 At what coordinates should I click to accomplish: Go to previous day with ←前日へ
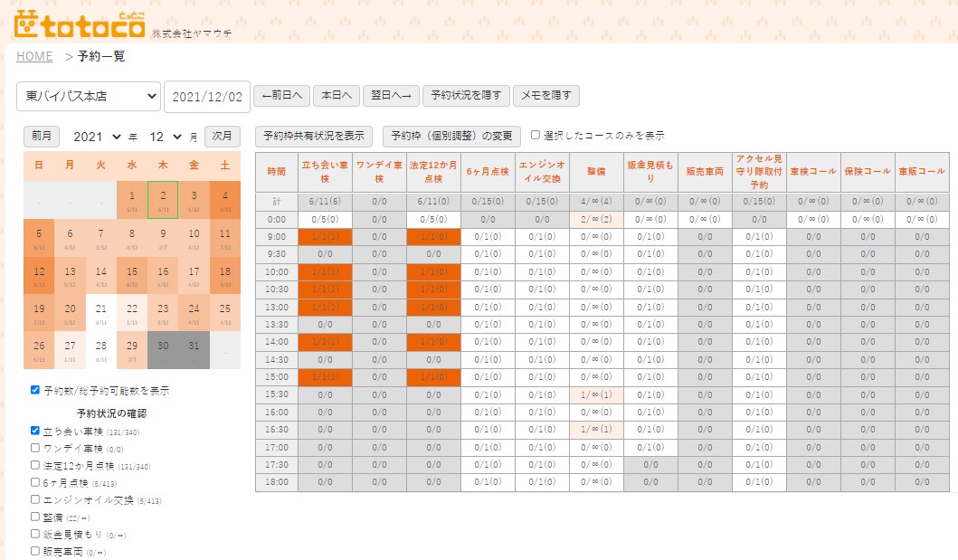pos(282,96)
